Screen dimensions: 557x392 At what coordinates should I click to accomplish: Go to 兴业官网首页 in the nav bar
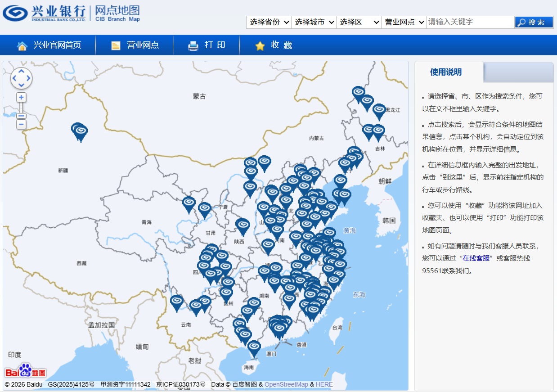[49, 45]
